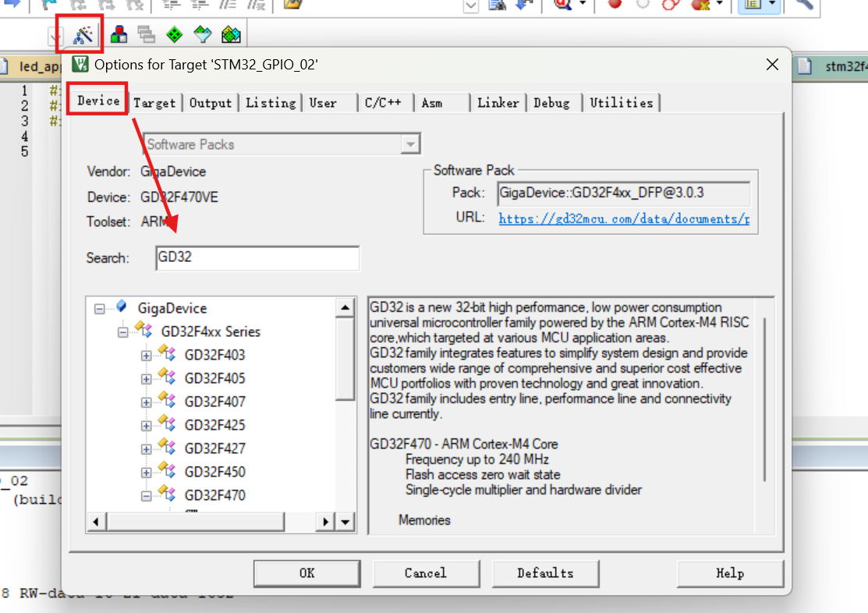Click the Cancel button
This screenshot has height=613, width=868.
pos(426,573)
